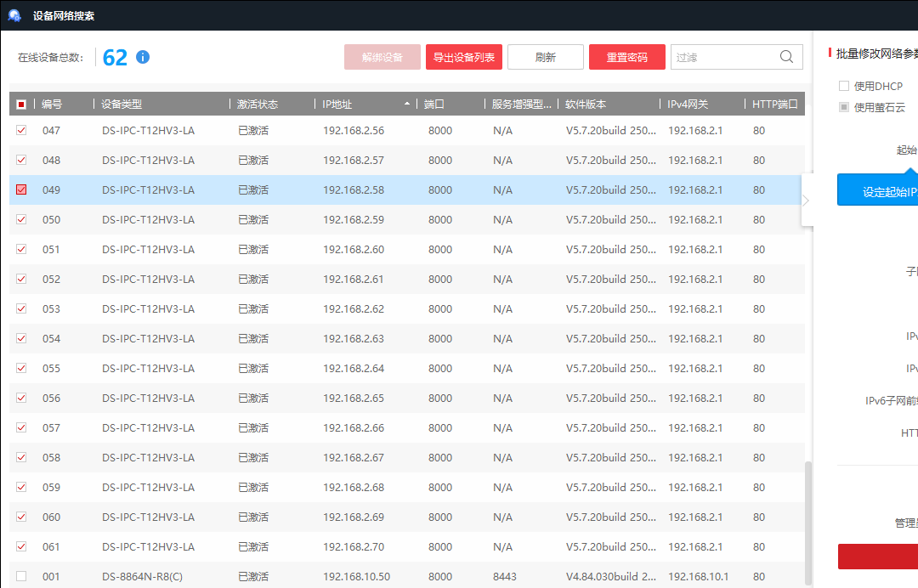This screenshot has height=588, width=918.
Task: Check the checkbox for device 001
Action: point(21,576)
